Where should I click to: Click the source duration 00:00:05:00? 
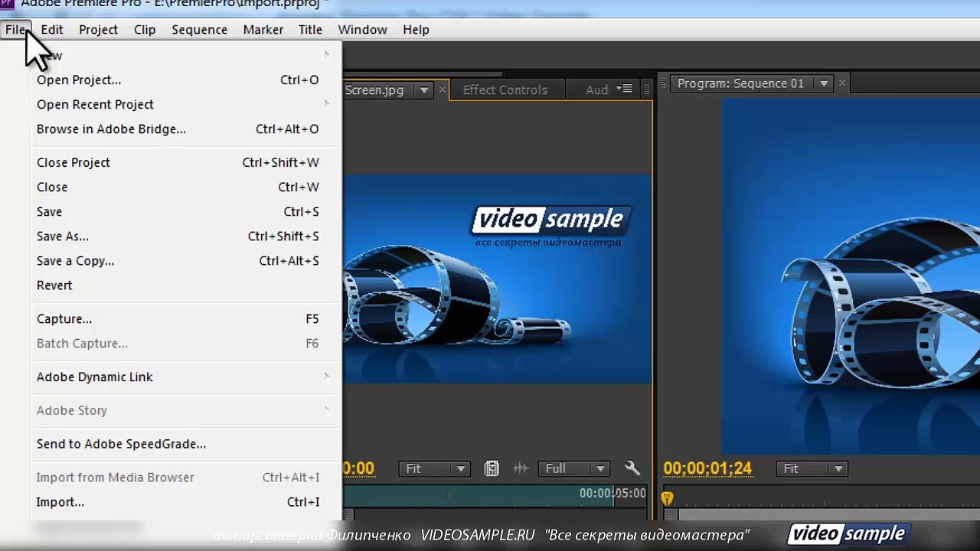[x=612, y=493]
